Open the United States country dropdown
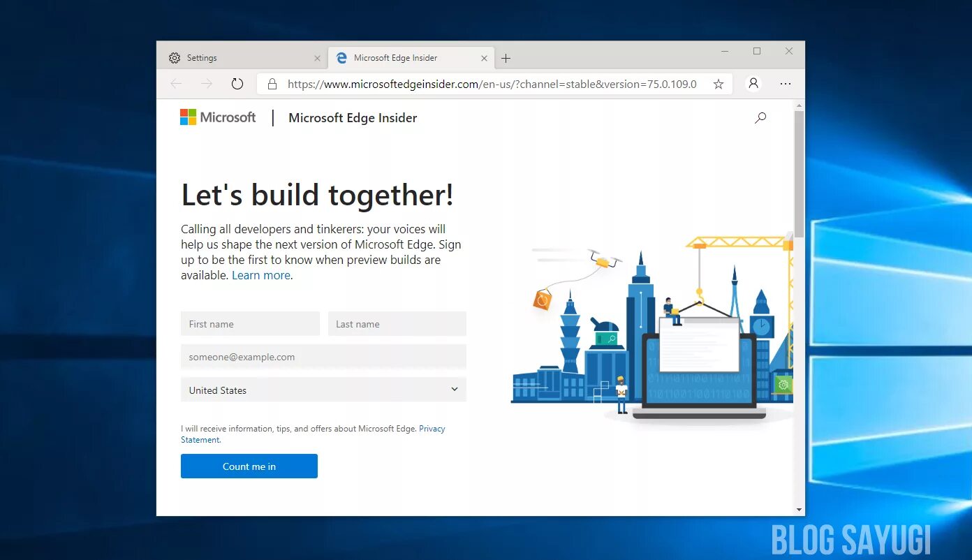The height and width of the screenshot is (560, 972). pos(323,390)
